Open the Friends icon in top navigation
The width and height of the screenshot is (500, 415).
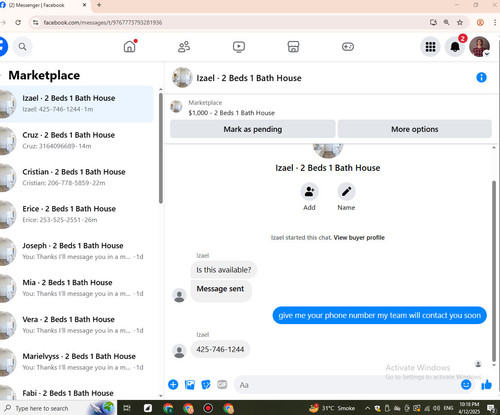[184, 47]
